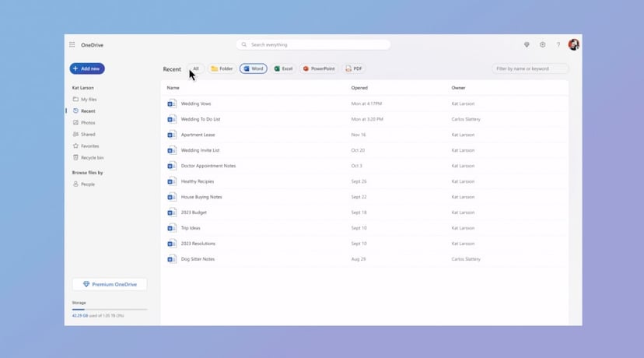Select the PowerPoint filter chip
This screenshot has height=358, width=644.
[x=319, y=68]
